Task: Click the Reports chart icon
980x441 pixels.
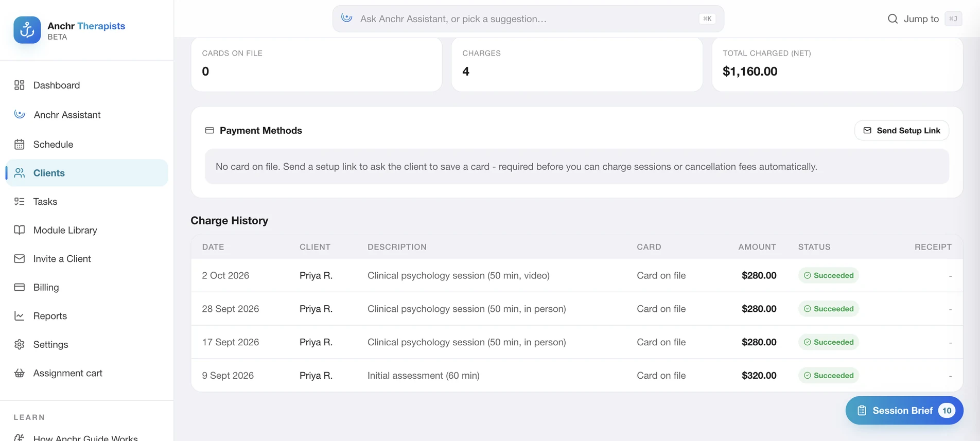Action: (x=20, y=315)
